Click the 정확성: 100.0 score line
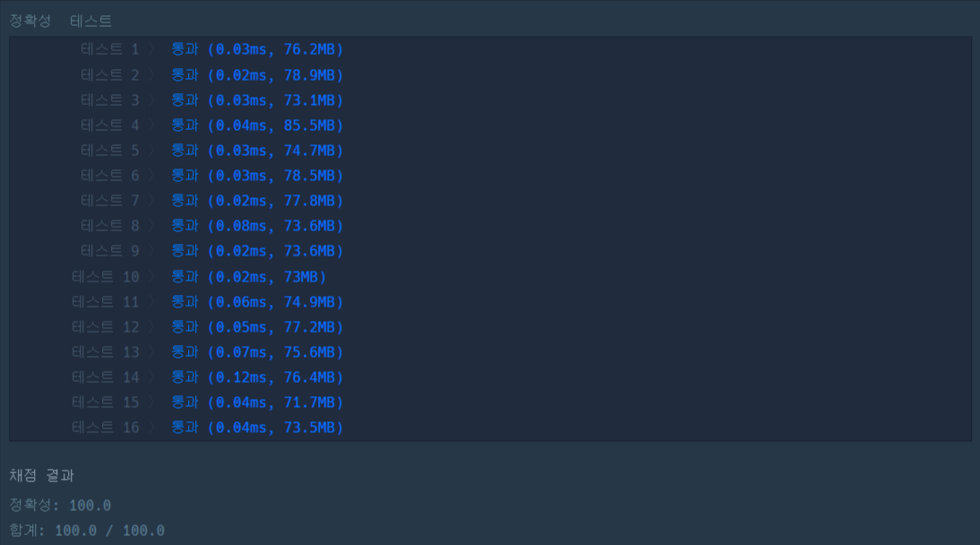980x545 pixels. tap(60, 505)
